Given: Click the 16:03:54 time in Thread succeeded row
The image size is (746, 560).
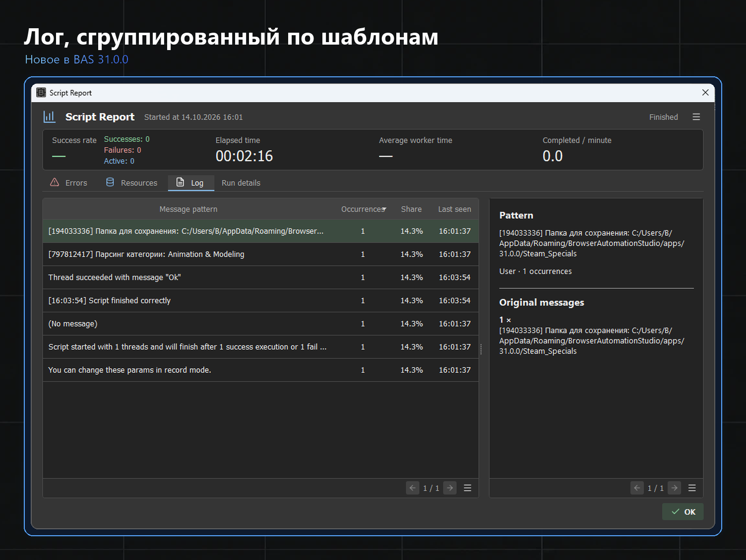Looking at the screenshot, I should [454, 278].
